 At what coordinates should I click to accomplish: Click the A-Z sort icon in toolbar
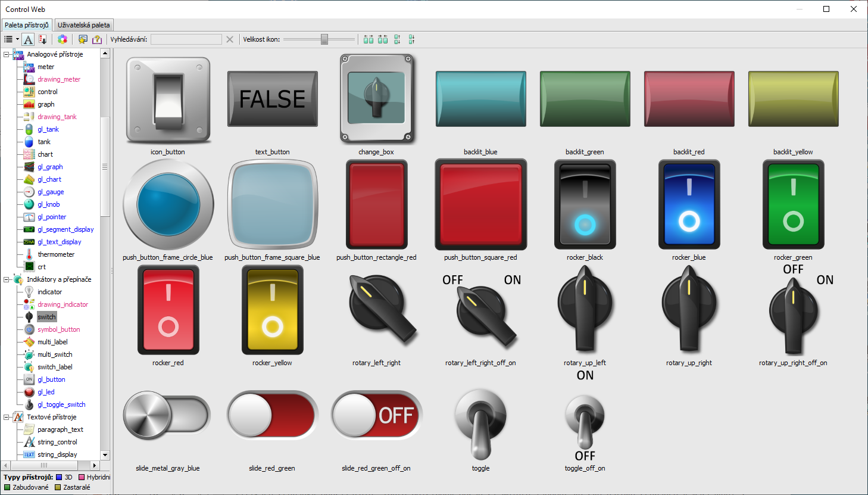(x=42, y=39)
